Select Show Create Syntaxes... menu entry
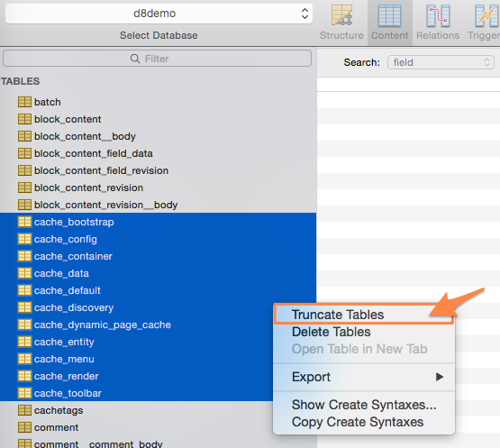Viewport: 500px width, 448px height. click(364, 405)
